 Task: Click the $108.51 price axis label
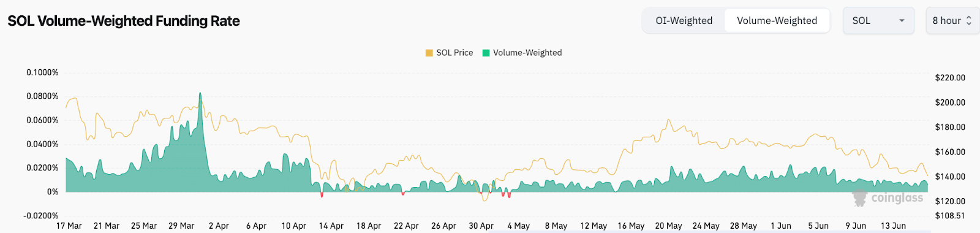[x=950, y=216]
